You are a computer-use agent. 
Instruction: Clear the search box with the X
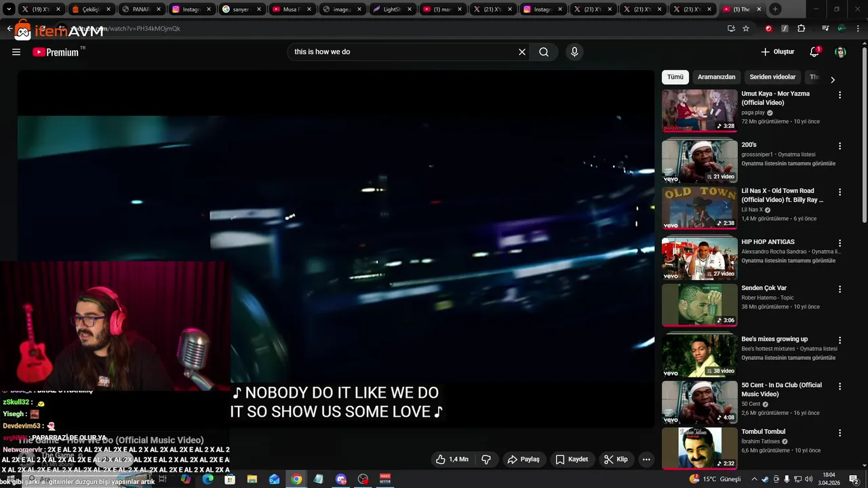(522, 52)
